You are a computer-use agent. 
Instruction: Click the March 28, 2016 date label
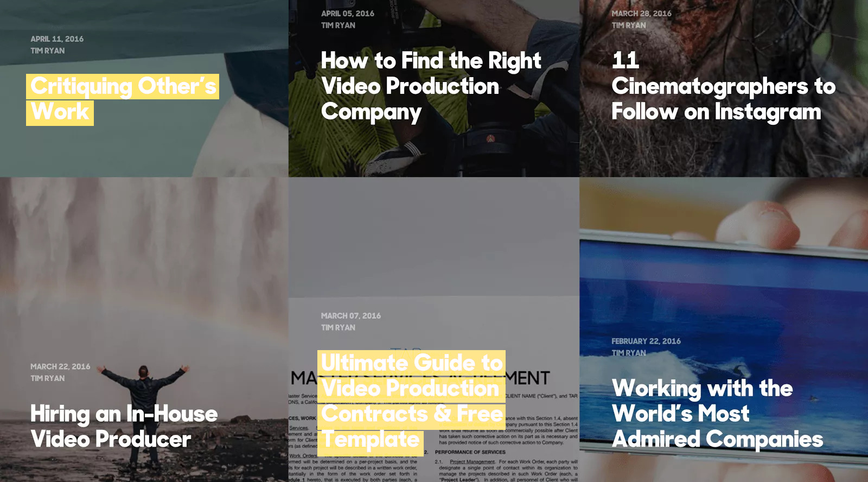point(641,14)
